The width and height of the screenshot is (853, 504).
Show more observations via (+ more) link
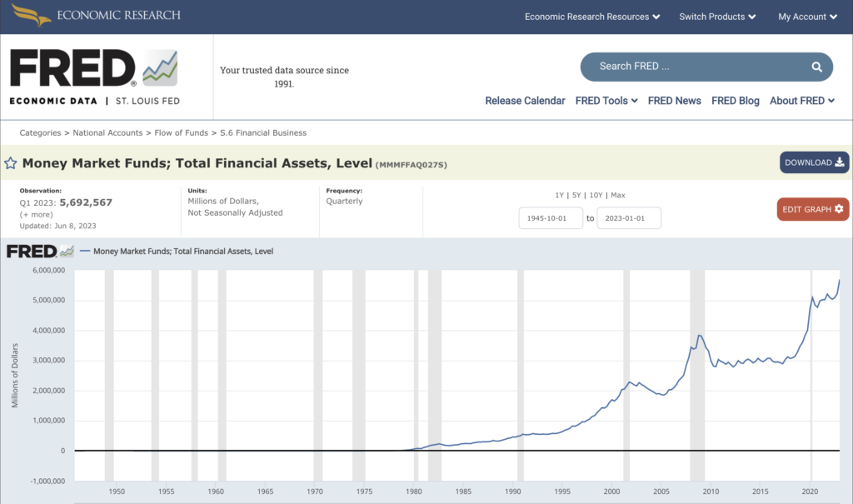click(37, 214)
